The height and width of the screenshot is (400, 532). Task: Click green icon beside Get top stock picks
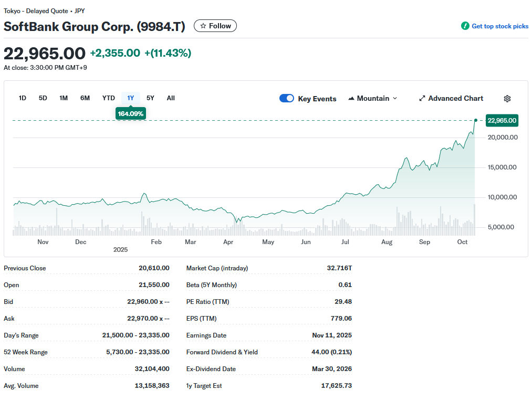click(465, 26)
